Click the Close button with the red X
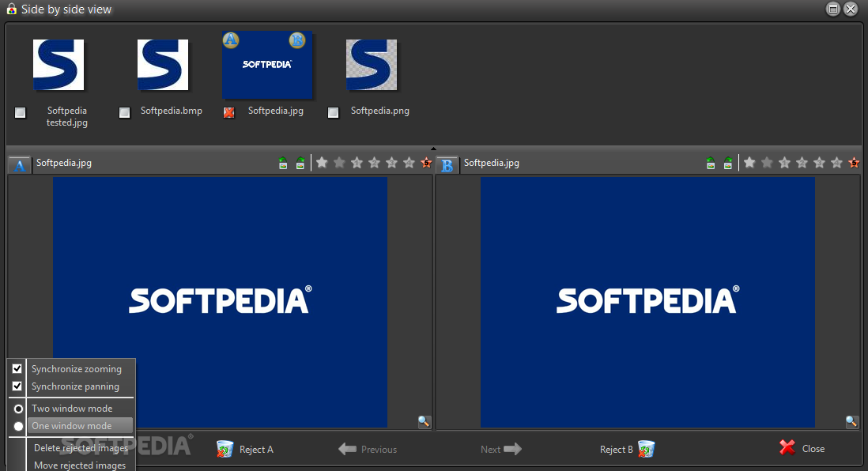 click(802, 448)
